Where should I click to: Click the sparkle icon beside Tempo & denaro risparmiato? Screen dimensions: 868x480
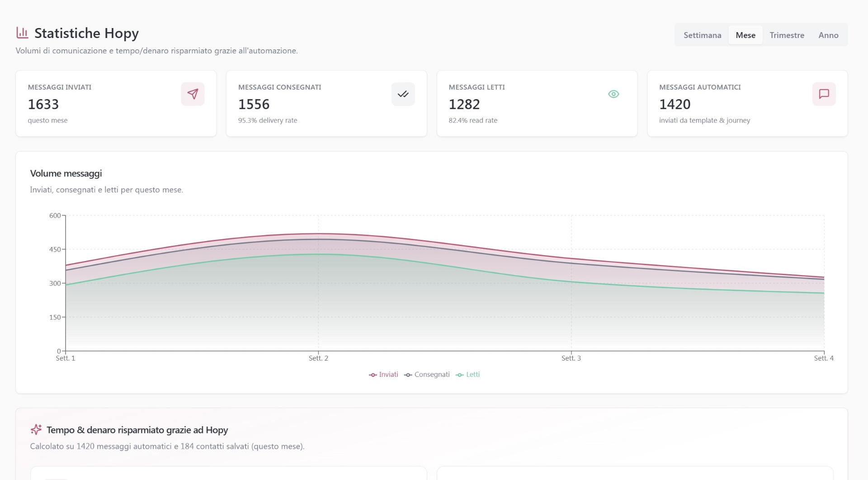[x=36, y=429]
